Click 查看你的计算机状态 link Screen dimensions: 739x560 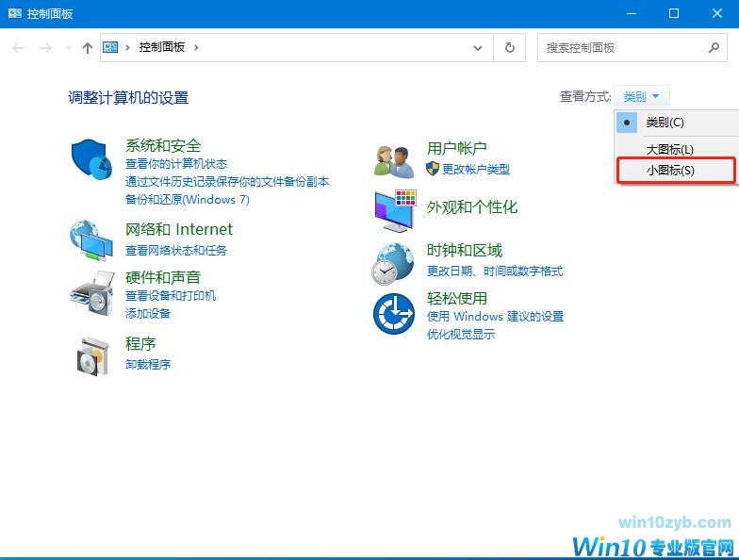pyautogui.click(x=176, y=164)
